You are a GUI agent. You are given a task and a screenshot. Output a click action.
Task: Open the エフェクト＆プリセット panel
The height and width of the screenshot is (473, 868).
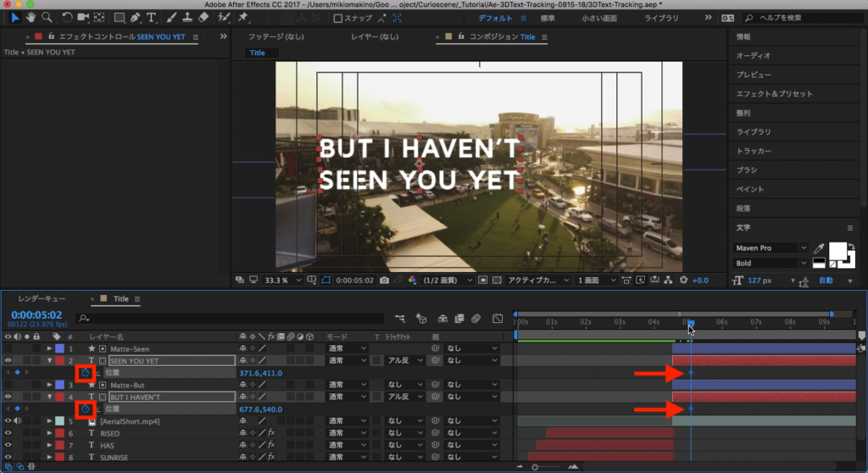774,94
